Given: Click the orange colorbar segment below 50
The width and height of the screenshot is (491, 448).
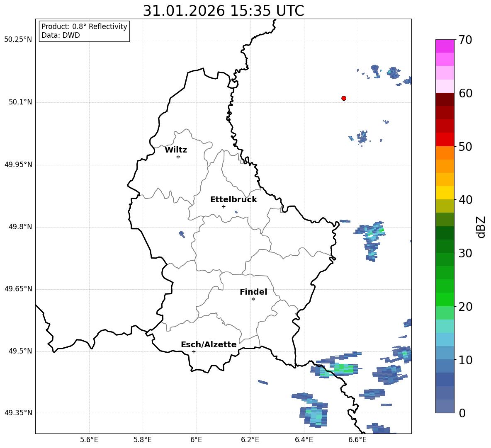Looking at the screenshot, I should [445, 153].
